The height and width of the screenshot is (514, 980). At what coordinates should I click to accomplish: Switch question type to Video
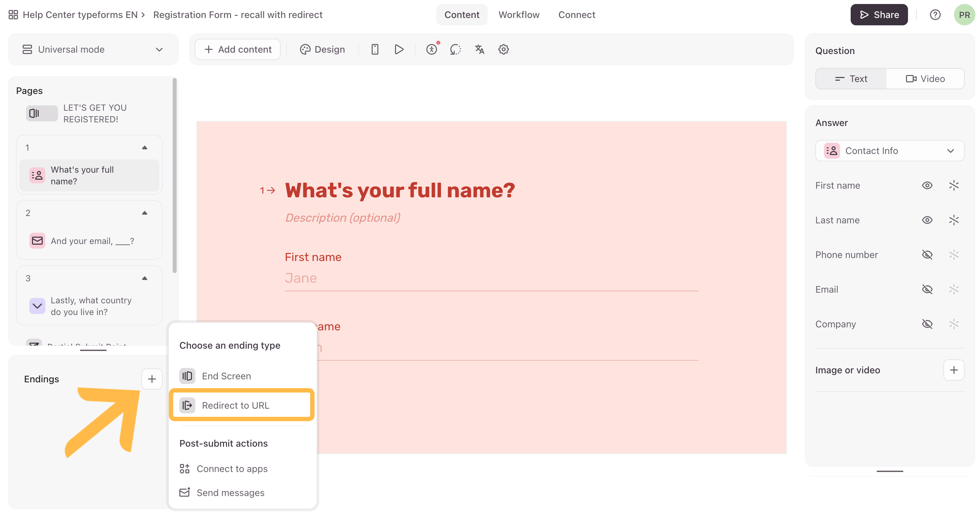coord(925,79)
